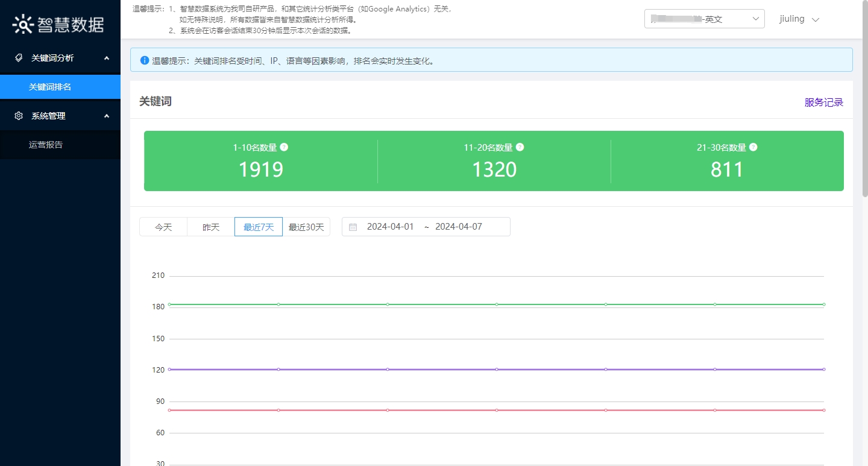Collapse the 关键词分析 sidebar section

point(106,58)
